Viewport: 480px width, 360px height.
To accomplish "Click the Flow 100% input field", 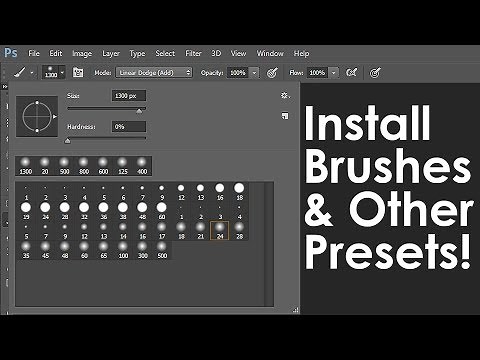I will coord(317,72).
